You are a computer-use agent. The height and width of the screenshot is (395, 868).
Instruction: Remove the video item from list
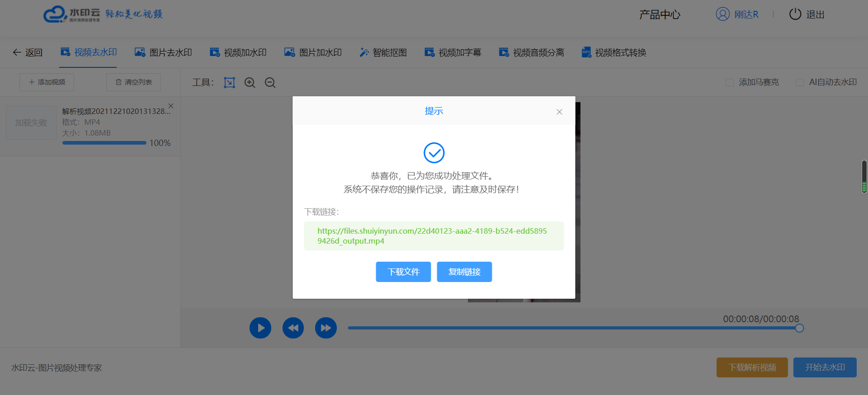coord(171,106)
